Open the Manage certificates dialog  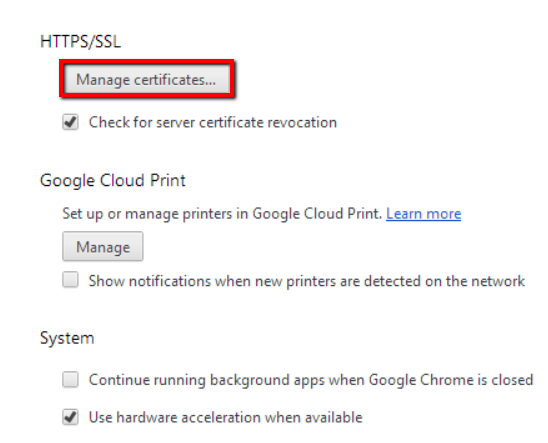[146, 79]
